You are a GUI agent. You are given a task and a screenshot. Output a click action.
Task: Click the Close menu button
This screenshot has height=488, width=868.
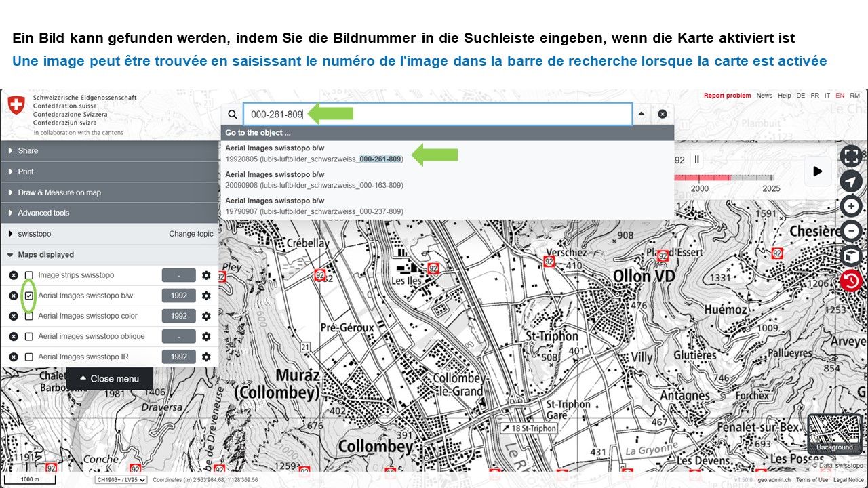coord(109,379)
